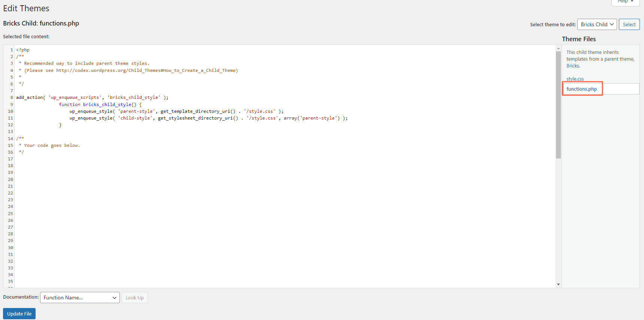Click line number 17 in gutter

point(10,159)
